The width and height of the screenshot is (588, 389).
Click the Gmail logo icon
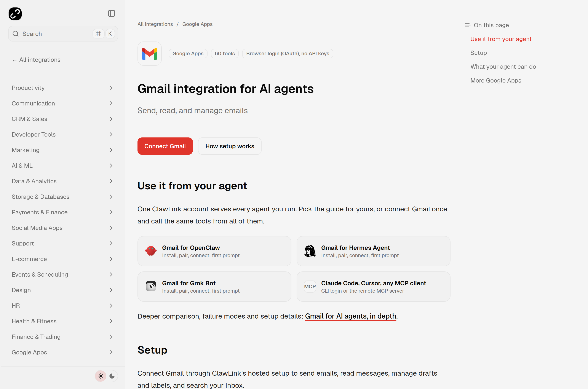point(150,54)
